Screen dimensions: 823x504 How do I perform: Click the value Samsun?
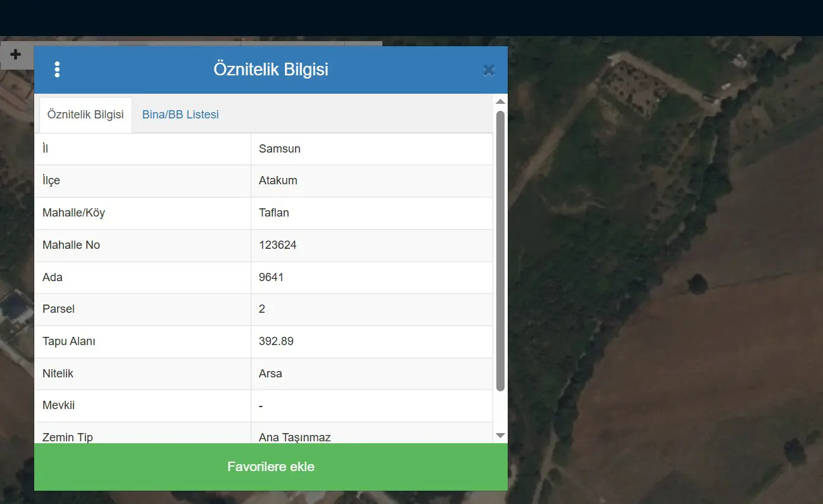point(280,149)
